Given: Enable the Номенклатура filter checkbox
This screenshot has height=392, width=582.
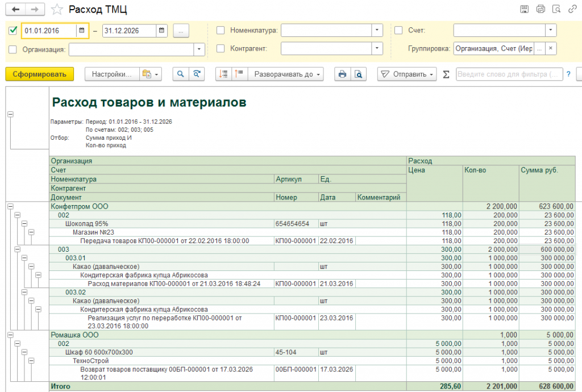Looking at the screenshot, I should (x=221, y=31).
